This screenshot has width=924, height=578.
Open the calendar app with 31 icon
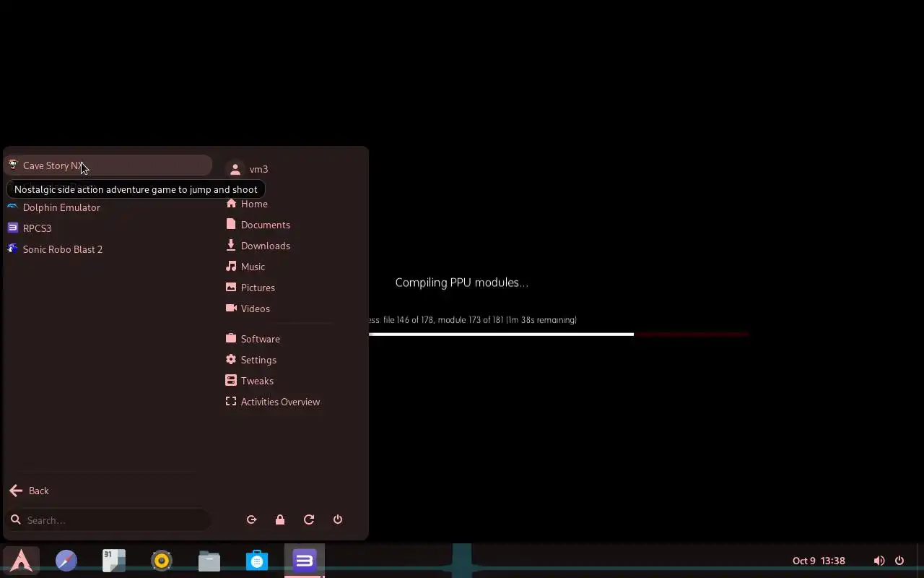[x=114, y=561]
